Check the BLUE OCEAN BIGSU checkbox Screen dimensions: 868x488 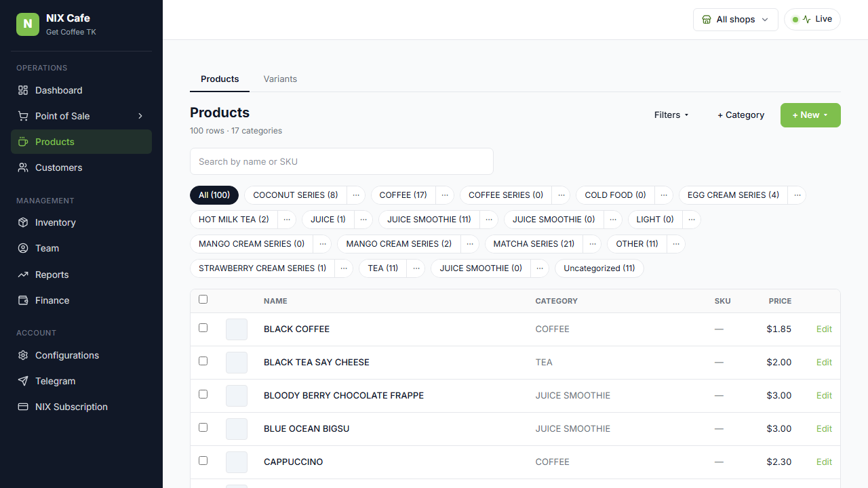[203, 428]
